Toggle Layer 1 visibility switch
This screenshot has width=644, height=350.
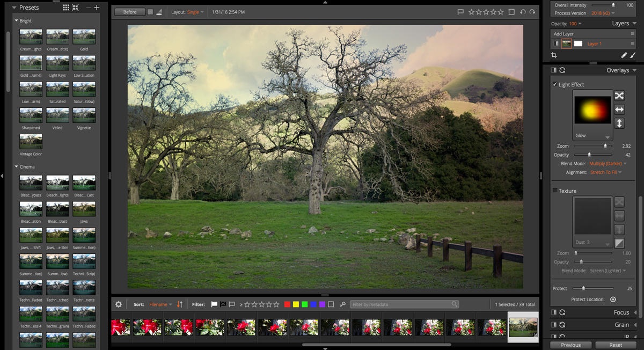[556, 43]
